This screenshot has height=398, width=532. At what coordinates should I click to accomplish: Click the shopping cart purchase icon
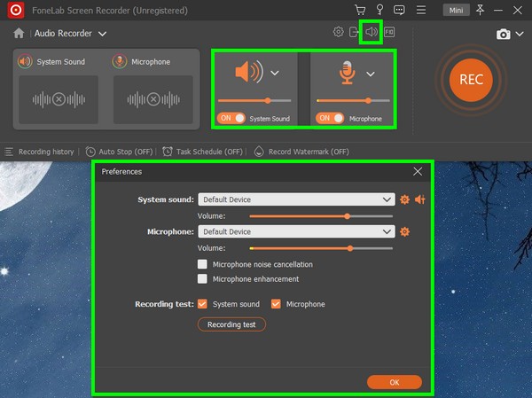coord(360,10)
